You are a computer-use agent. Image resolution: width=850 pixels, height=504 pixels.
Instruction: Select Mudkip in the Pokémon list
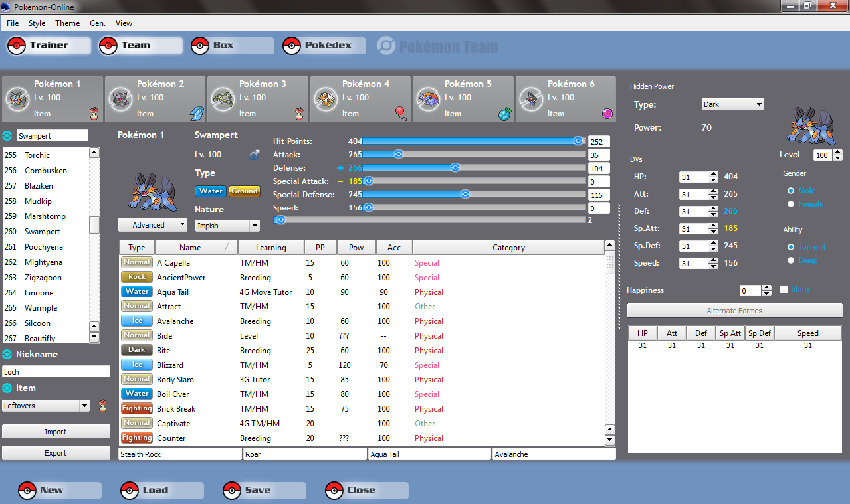45,201
